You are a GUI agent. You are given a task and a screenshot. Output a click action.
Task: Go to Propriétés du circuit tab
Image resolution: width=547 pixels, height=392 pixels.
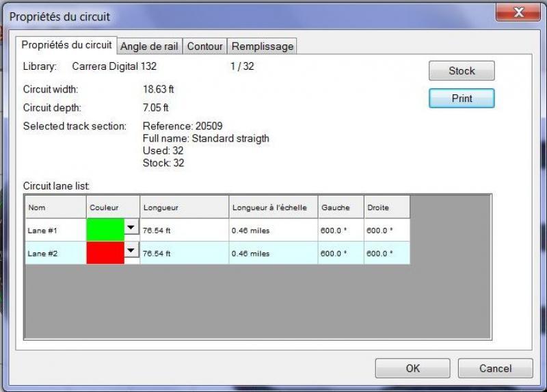[66, 45]
